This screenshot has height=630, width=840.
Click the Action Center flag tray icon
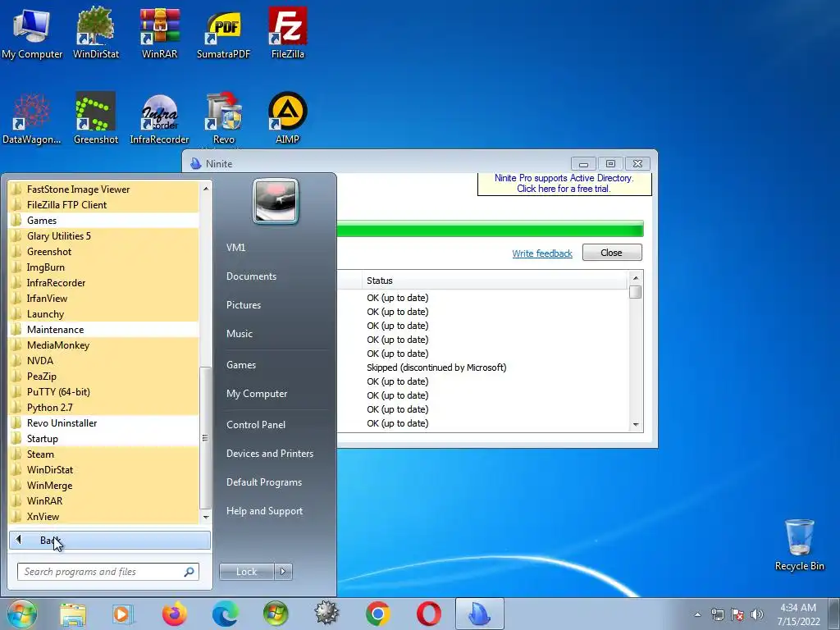click(x=737, y=614)
